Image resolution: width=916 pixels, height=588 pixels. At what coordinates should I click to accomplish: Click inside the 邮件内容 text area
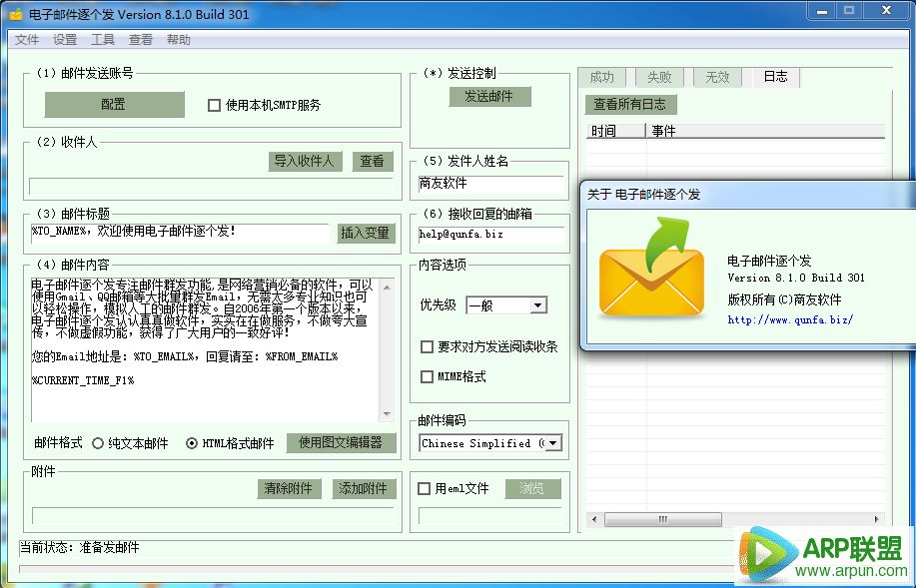(x=206, y=349)
